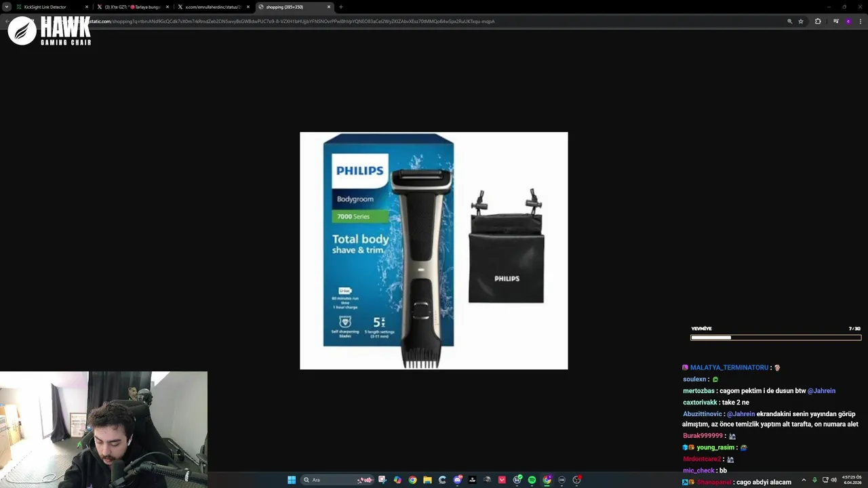Click the @Jahrein mention in mertozbas message

coord(821,391)
